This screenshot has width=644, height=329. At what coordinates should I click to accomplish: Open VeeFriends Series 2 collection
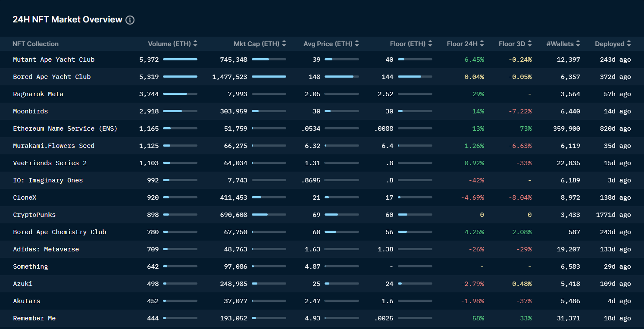(50, 163)
